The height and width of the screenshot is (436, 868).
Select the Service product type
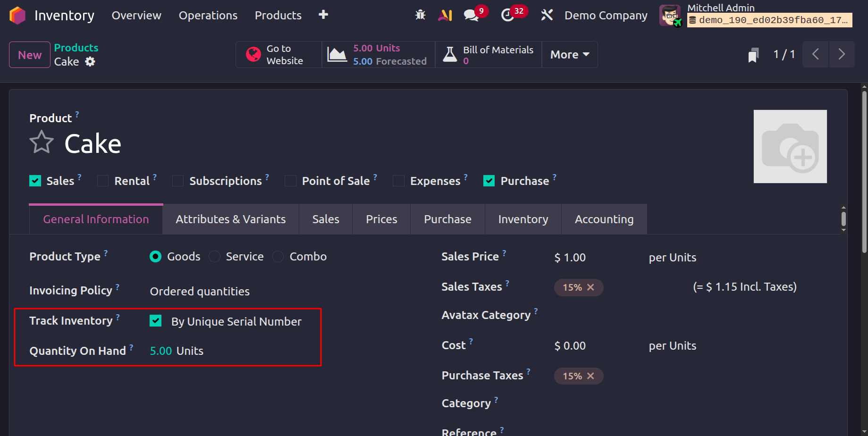coord(214,256)
